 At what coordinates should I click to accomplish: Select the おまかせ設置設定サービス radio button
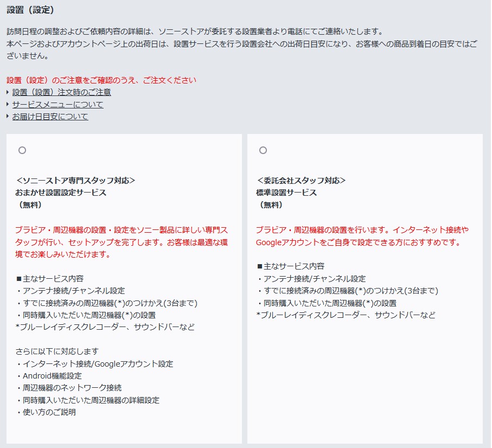coord(22,150)
